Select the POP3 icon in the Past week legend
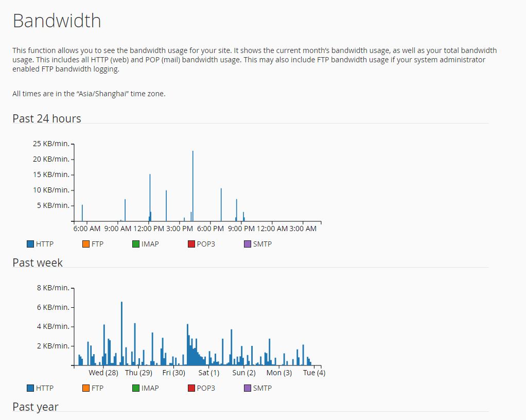526x420 pixels. 191,388
